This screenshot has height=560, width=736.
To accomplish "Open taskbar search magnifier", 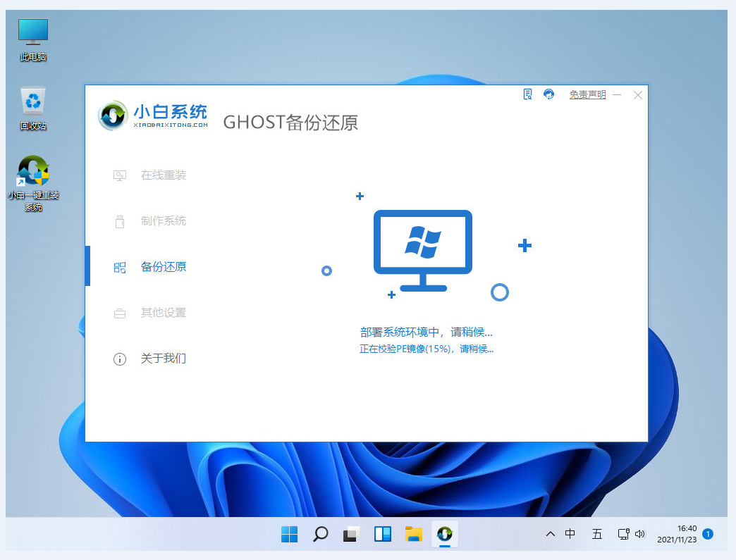I will (320, 535).
